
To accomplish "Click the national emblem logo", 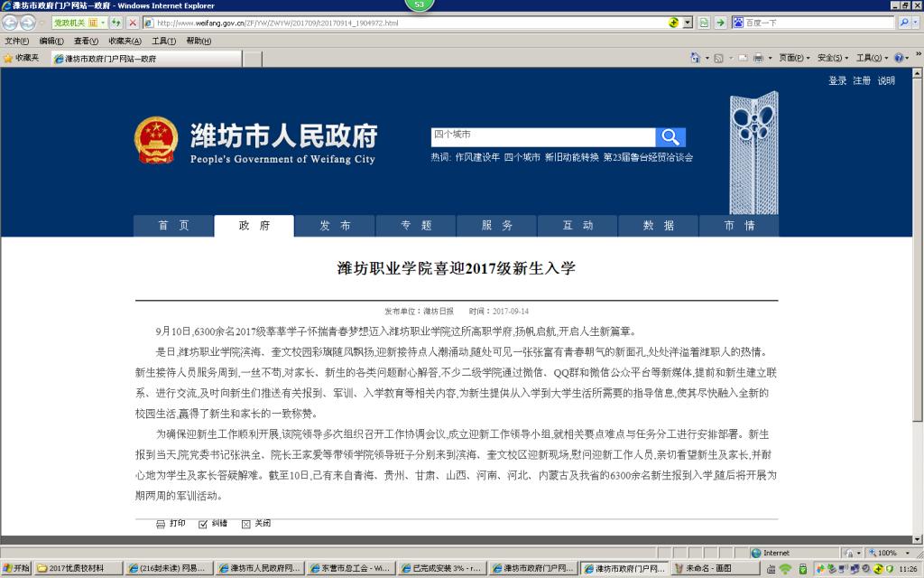I will click(x=156, y=140).
